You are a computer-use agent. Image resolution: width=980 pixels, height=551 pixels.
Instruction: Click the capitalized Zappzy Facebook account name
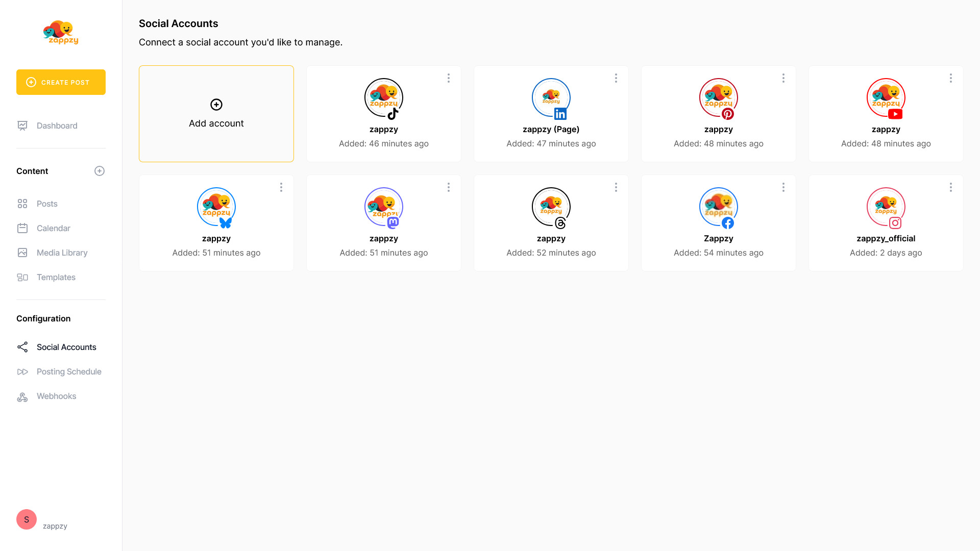coord(719,238)
